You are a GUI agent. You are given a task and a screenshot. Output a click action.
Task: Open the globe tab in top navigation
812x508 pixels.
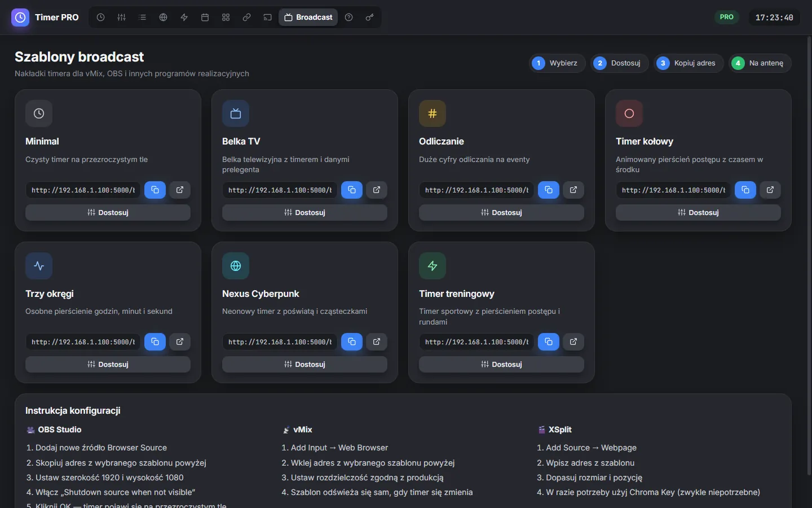[x=163, y=17]
